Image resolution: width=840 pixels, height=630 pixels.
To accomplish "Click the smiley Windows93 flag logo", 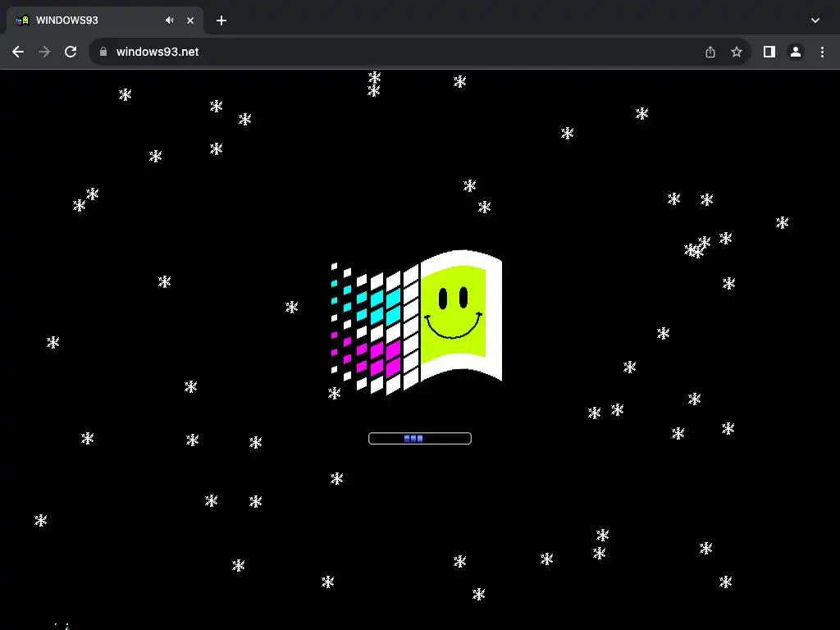I will [417, 322].
